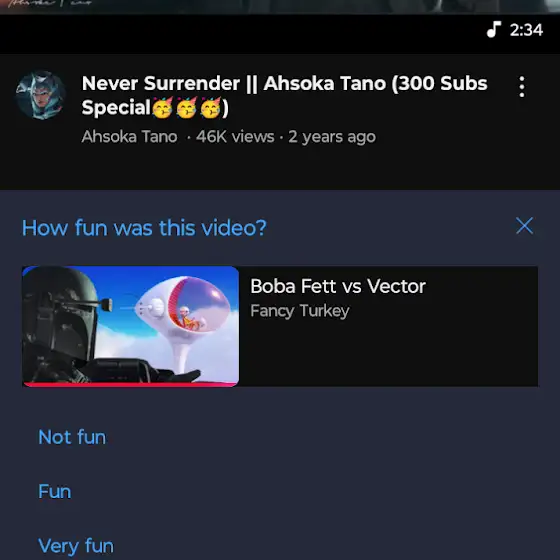Open the Boba Fett vs Vector thumbnail
The height and width of the screenshot is (560, 560).
[131, 326]
